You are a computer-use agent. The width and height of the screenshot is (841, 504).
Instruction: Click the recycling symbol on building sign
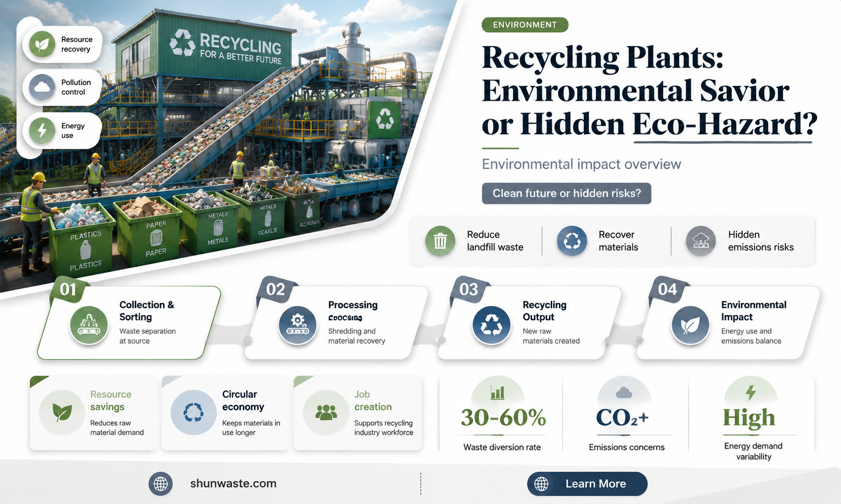pyautogui.click(x=182, y=43)
